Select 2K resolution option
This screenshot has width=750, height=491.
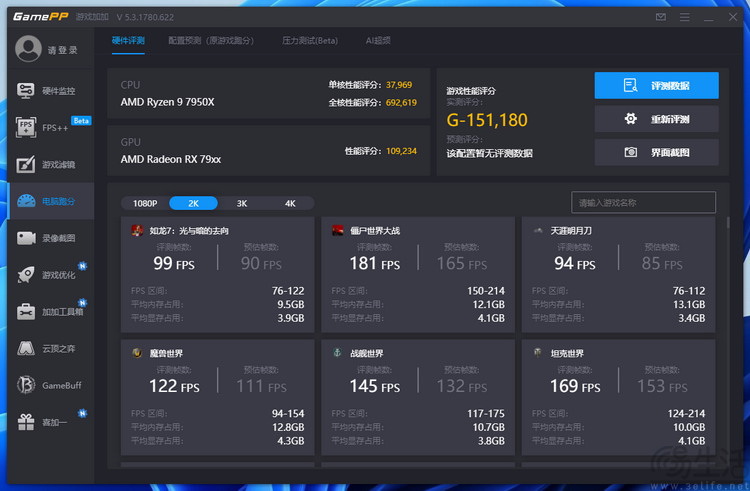[193, 203]
